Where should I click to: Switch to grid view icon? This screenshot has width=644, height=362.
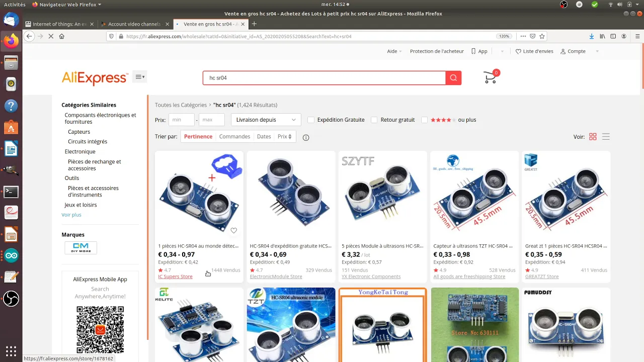593,137
